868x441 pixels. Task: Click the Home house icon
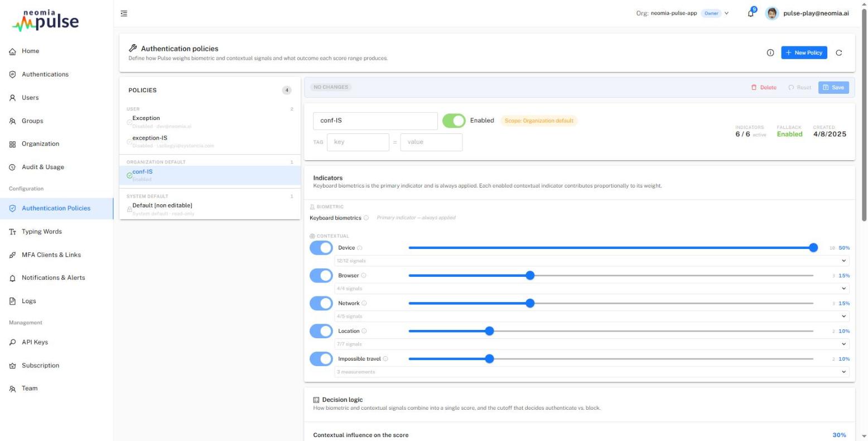click(x=12, y=51)
